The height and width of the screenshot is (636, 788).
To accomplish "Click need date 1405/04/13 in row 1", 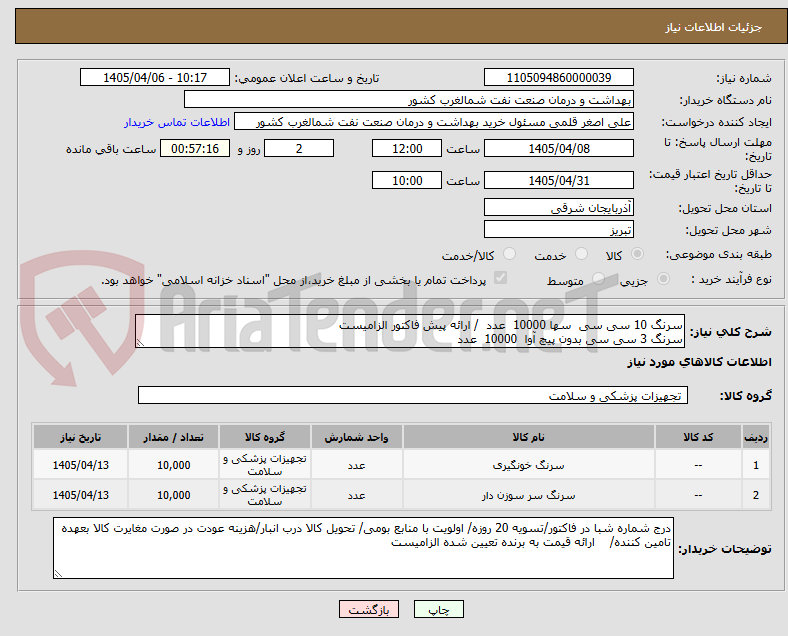I will pyautogui.click(x=80, y=465).
